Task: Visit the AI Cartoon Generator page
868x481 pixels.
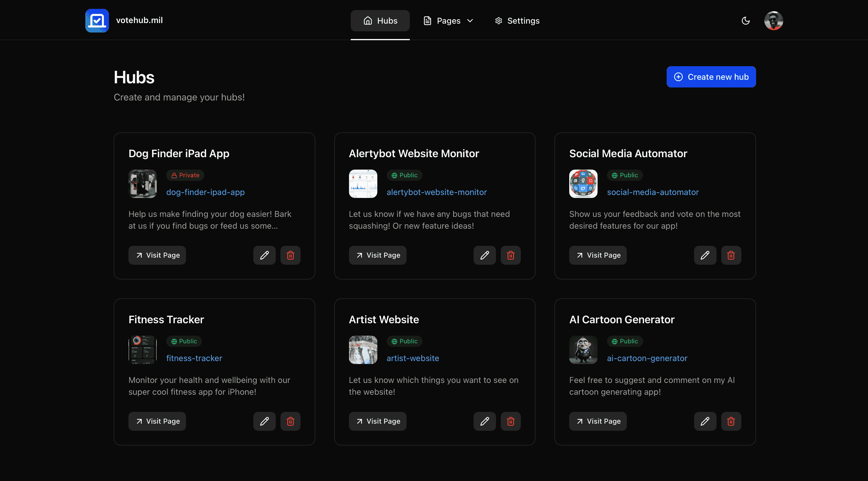Action: tap(598, 421)
